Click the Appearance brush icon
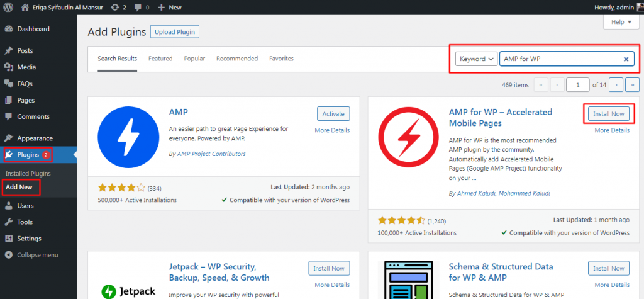Screen dimensions: 644x299 coord(9,138)
